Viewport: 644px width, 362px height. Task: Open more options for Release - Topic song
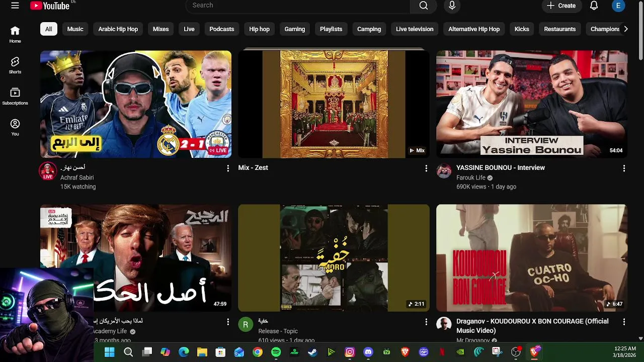[426, 321]
